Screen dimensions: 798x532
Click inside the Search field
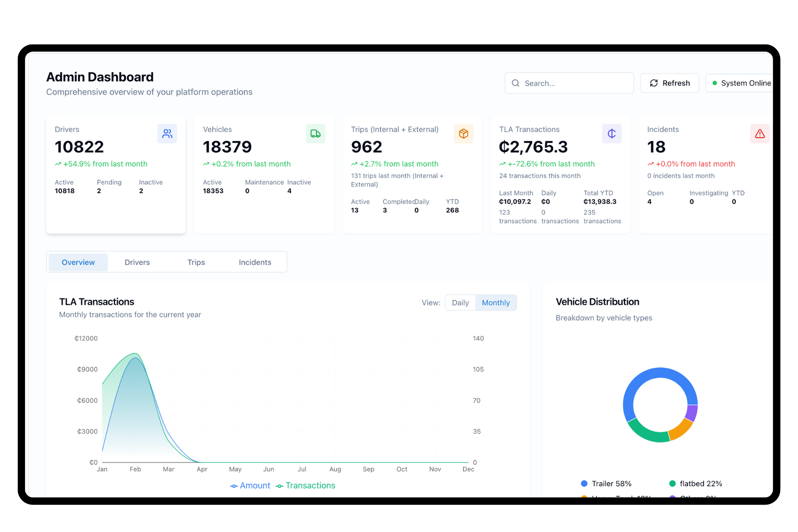[x=569, y=83]
